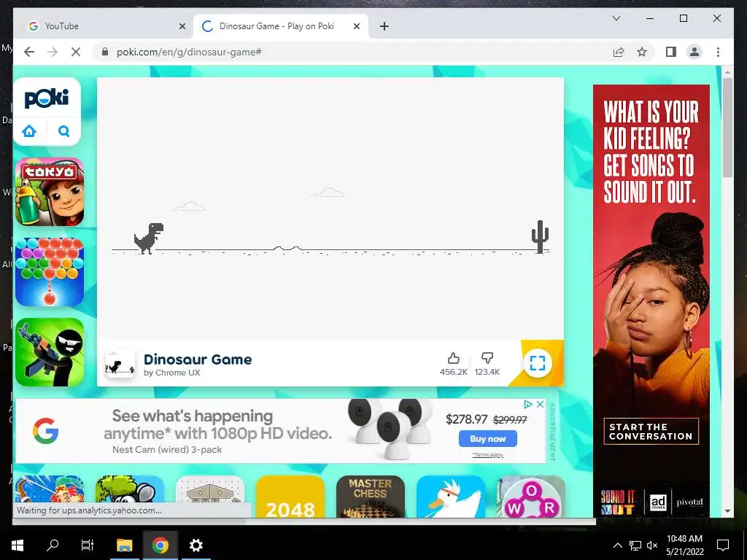Open Settings gear on the taskbar
This screenshot has height=560, width=747.
196,545
